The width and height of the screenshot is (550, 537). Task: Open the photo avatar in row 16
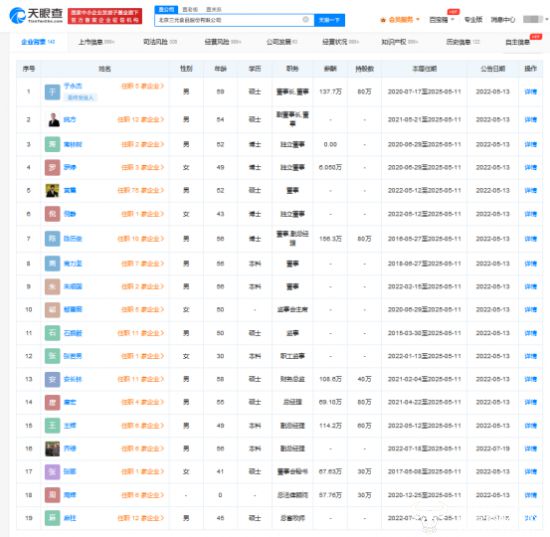pos(52,449)
